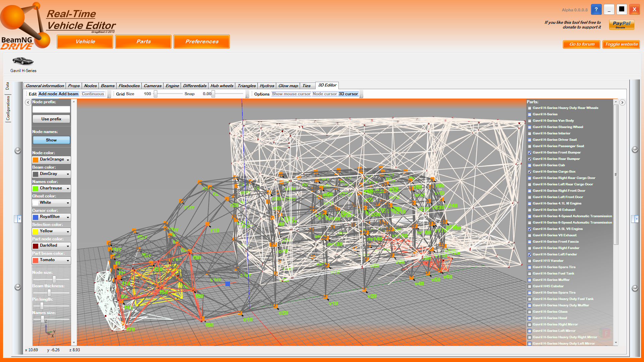Click the Node size slider handle
The image size is (644, 362).
54,279
